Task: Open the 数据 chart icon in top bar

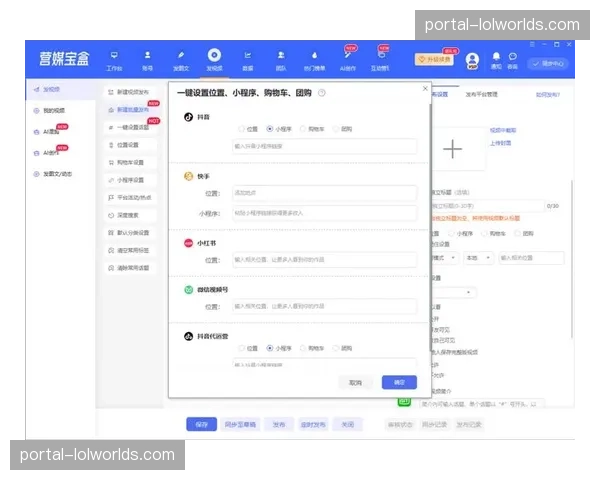Action: click(248, 56)
